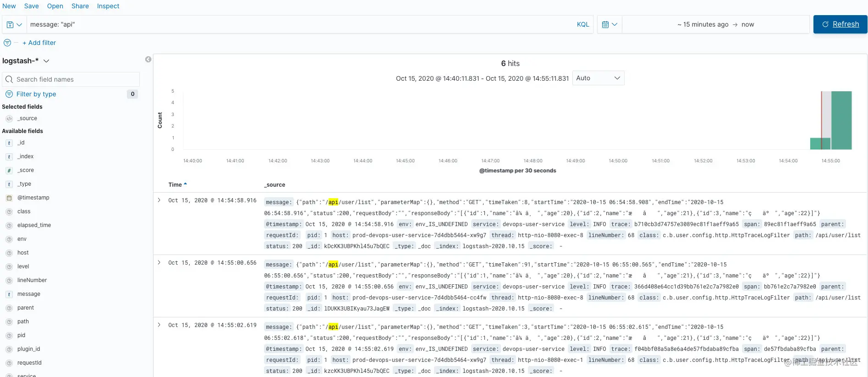This screenshot has width=868, height=377.
Task: Select the @timestamp field name
Action: pyautogui.click(x=33, y=198)
